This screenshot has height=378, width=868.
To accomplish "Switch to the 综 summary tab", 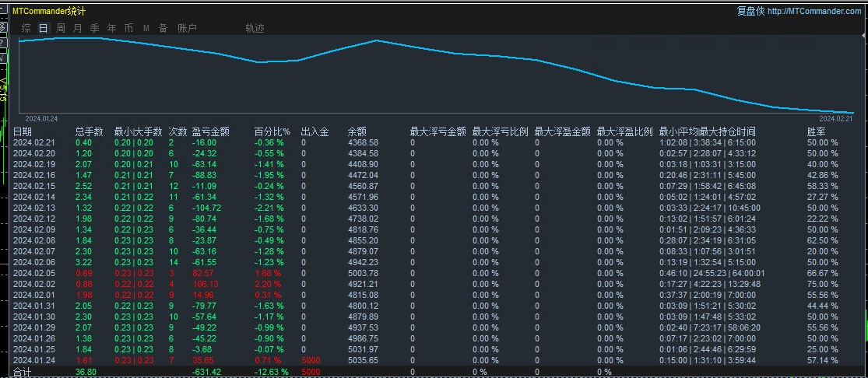I will (26, 28).
